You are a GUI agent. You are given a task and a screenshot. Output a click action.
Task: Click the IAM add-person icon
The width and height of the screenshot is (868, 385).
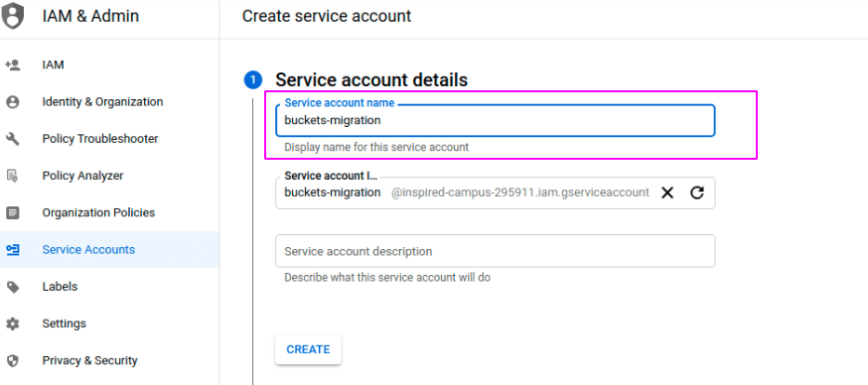(x=12, y=64)
